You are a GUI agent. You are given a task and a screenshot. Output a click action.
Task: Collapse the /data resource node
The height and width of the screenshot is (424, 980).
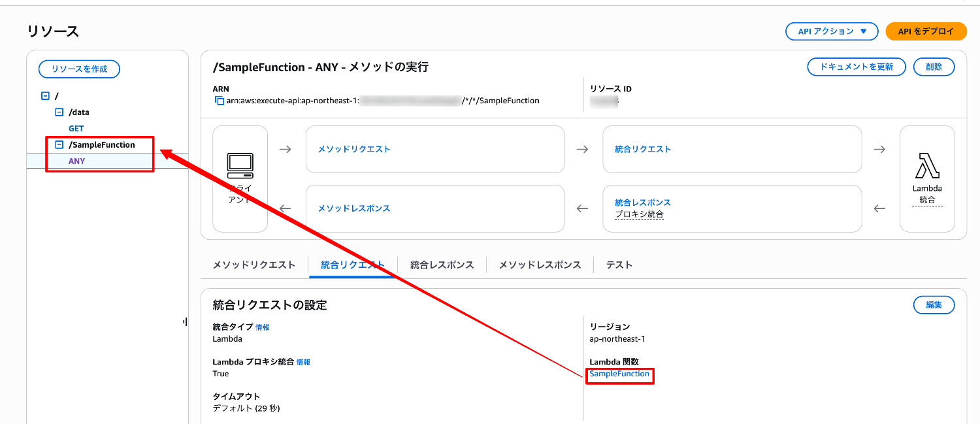(x=59, y=112)
